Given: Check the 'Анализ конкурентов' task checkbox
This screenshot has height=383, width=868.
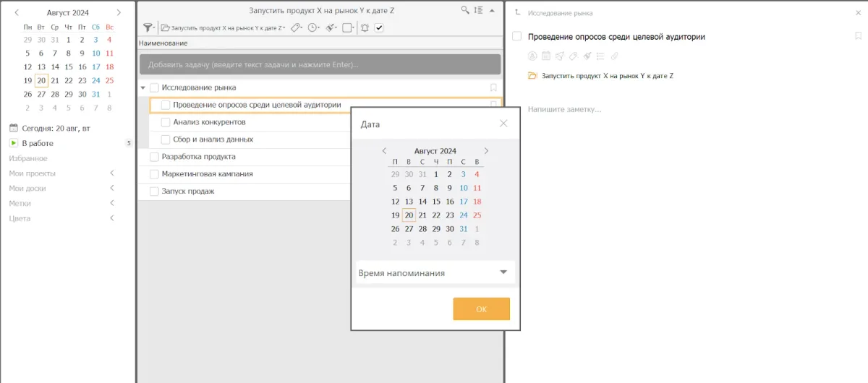Looking at the screenshot, I should tap(166, 122).
